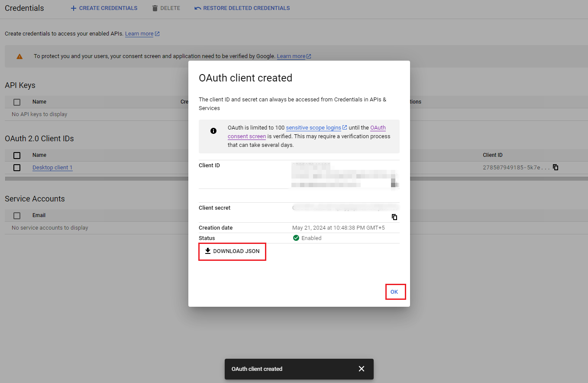Click the Email column header in Service Accounts
Viewport: 588px width, 383px height.
click(39, 215)
